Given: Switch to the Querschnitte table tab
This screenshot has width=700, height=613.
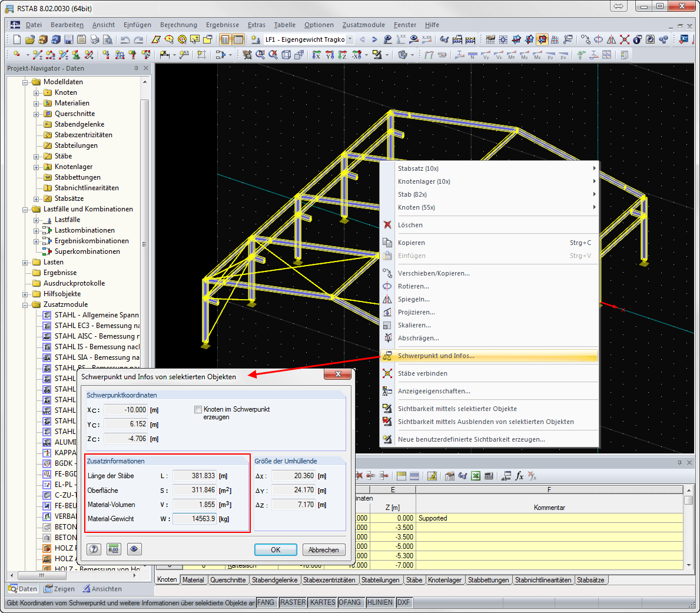Looking at the screenshot, I should [x=228, y=580].
